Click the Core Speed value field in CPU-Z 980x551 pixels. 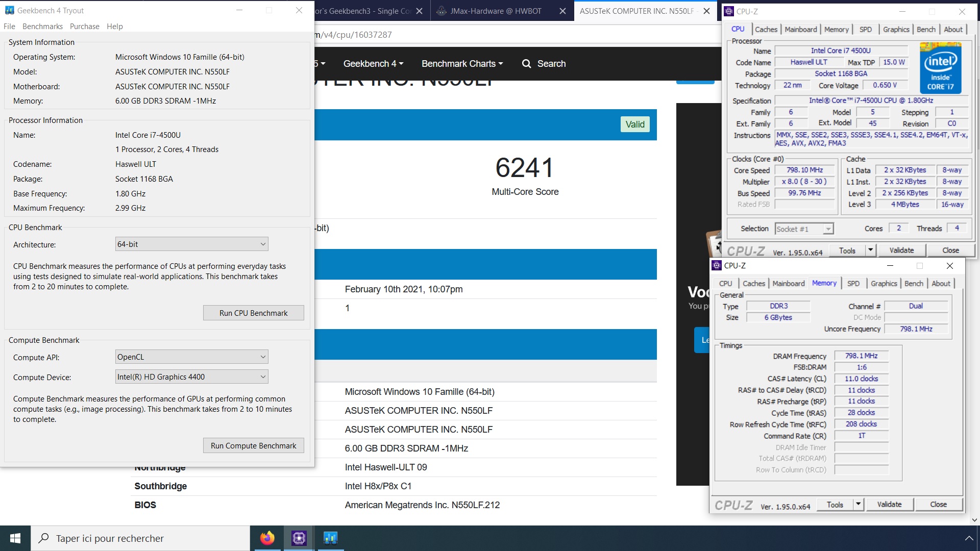[x=804, y=170]
